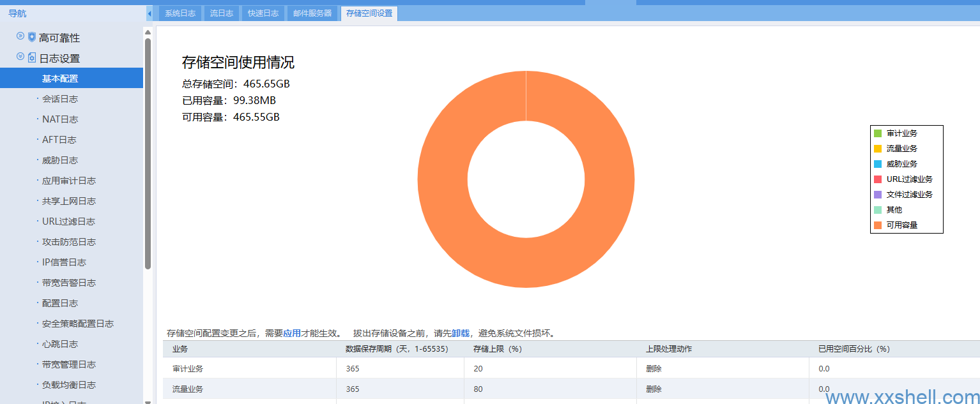Screen dimensions: 980x404
Task: Click the orange 可用容量 legend swatch
Action: tap(878, 225)
